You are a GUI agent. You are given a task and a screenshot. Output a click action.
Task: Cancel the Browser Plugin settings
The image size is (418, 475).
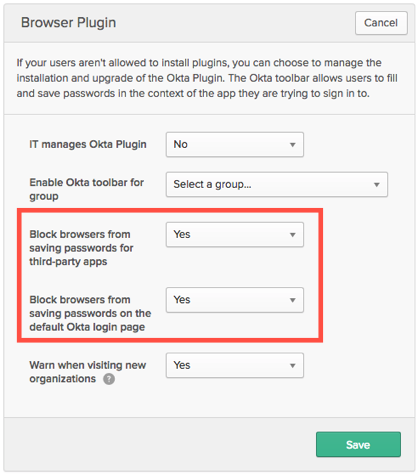click(381, 23)
